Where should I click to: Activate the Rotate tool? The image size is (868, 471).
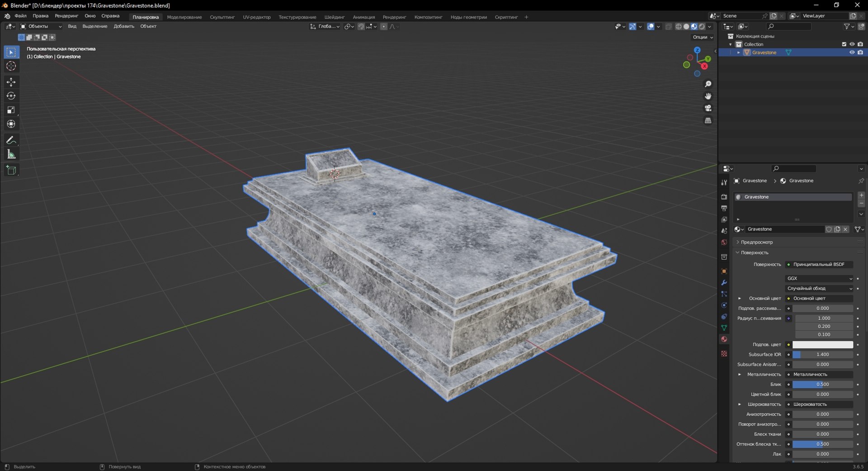coord(11,96)
